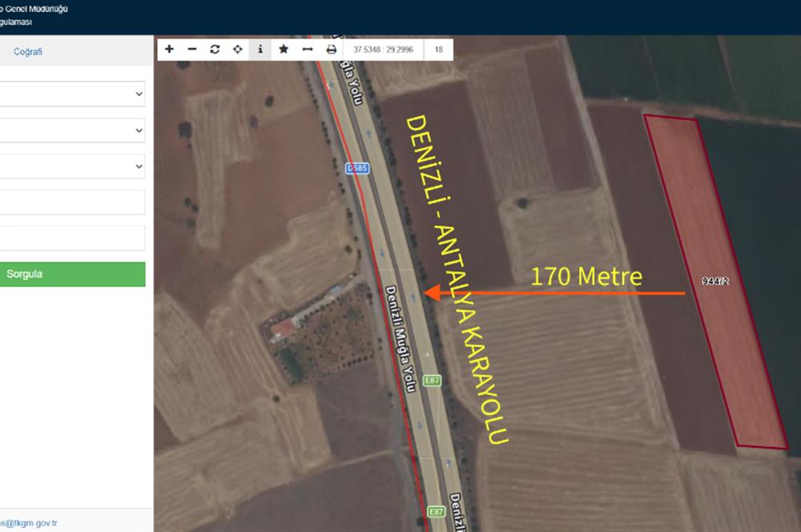Open favorites with the star icon
The height and width of the screenshot is (532, 801).
[x=284, y=50]
